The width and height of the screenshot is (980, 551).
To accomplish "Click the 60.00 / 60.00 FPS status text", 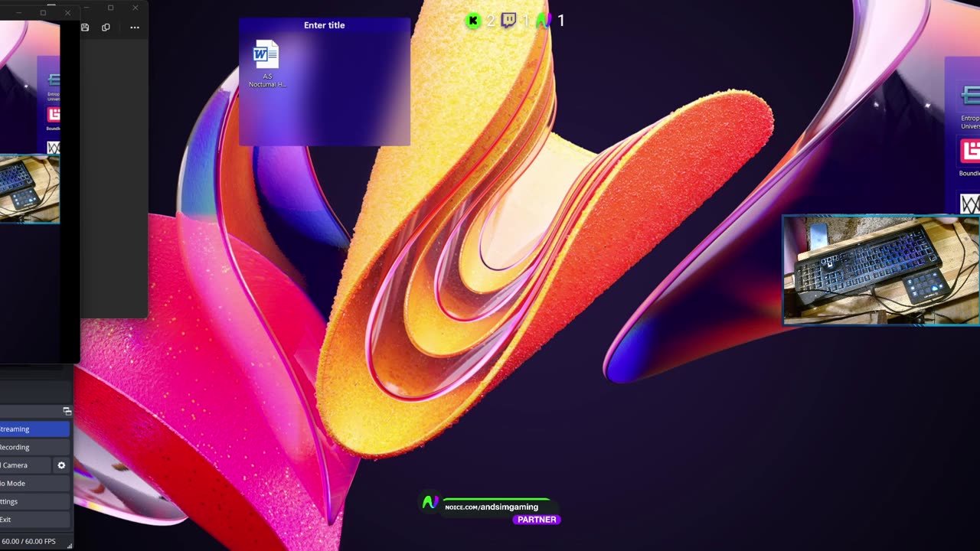I will (x=28, y=542).
